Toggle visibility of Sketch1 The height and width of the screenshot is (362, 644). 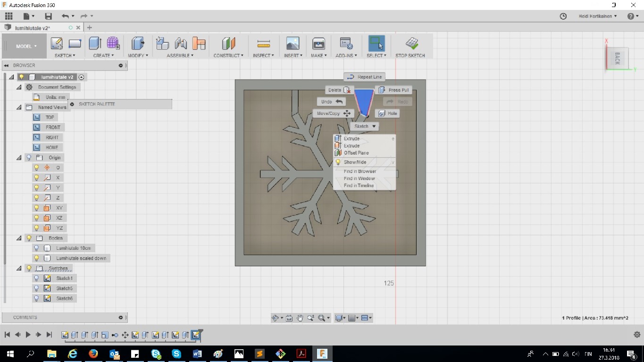pyautogui.click(x=36, y=278)
